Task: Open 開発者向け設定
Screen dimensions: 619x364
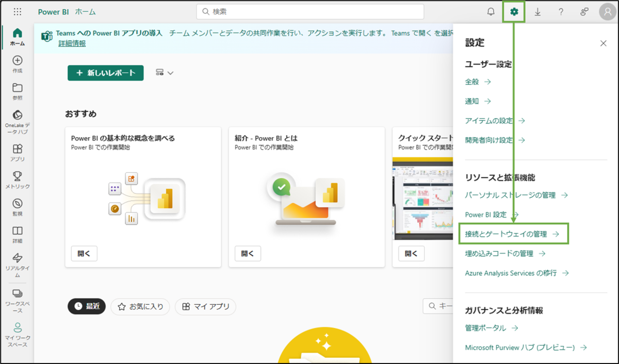Action: tap(495, 140)
